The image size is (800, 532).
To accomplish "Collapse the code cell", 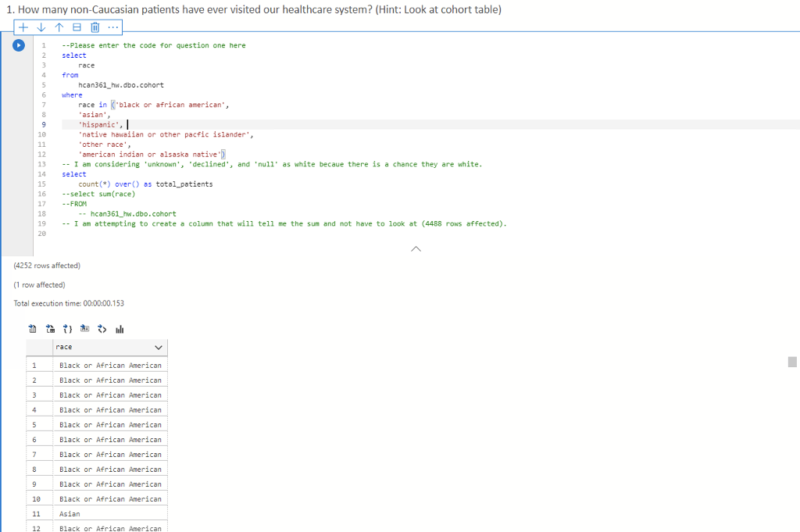I will pos(416,248).
